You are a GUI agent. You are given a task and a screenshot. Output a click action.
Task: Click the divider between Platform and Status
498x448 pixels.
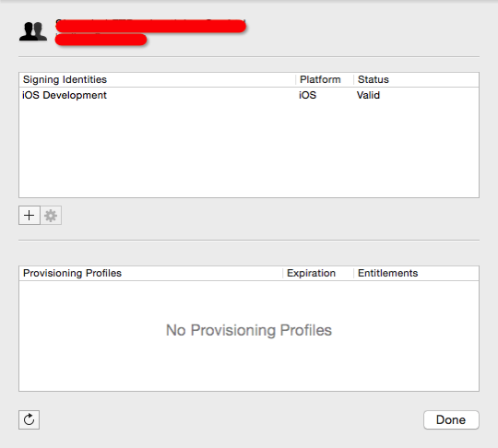pyautogui.click(x=353, y=79)
